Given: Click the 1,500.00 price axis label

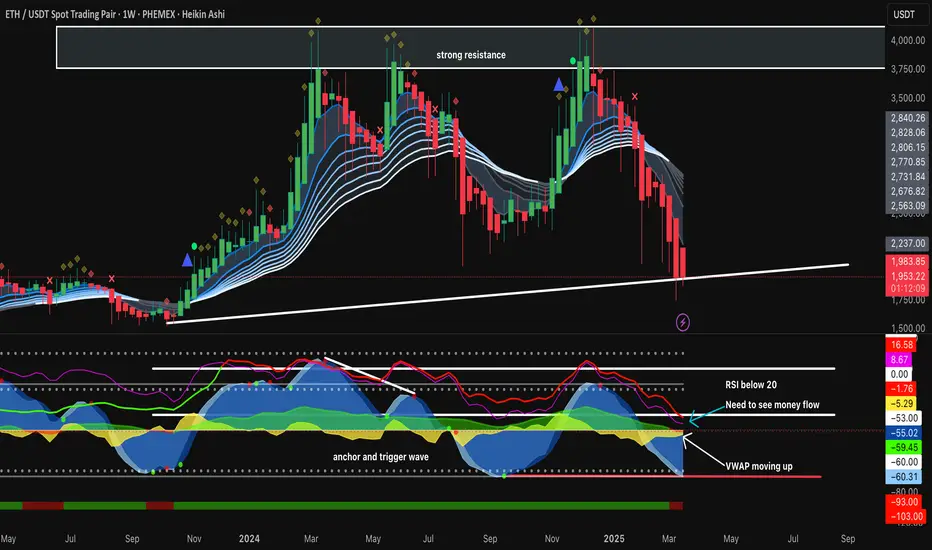Looking at the screenshot, I should click(x=908, y=328).
